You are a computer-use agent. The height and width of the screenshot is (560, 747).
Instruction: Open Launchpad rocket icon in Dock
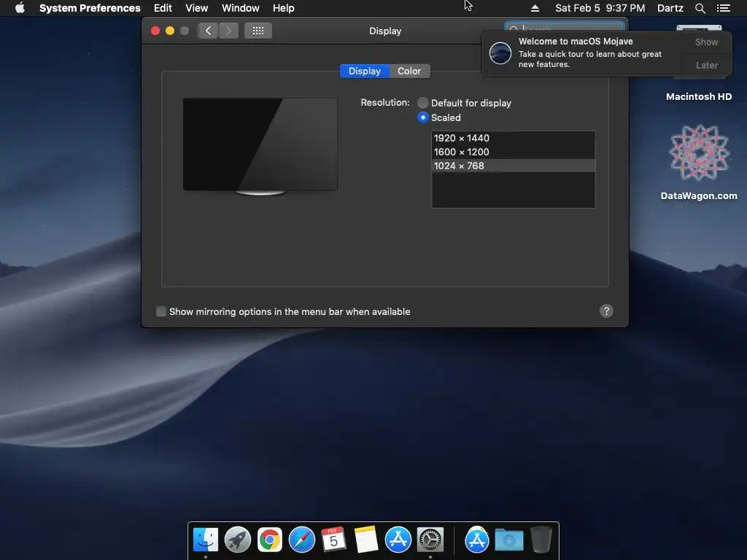[237, 540]
